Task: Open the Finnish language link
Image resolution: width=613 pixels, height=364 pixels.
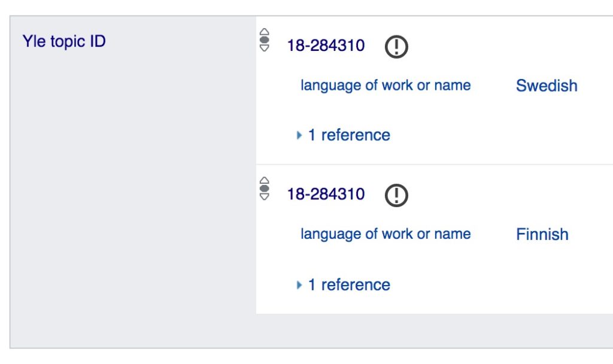Action: pos(542,234)
